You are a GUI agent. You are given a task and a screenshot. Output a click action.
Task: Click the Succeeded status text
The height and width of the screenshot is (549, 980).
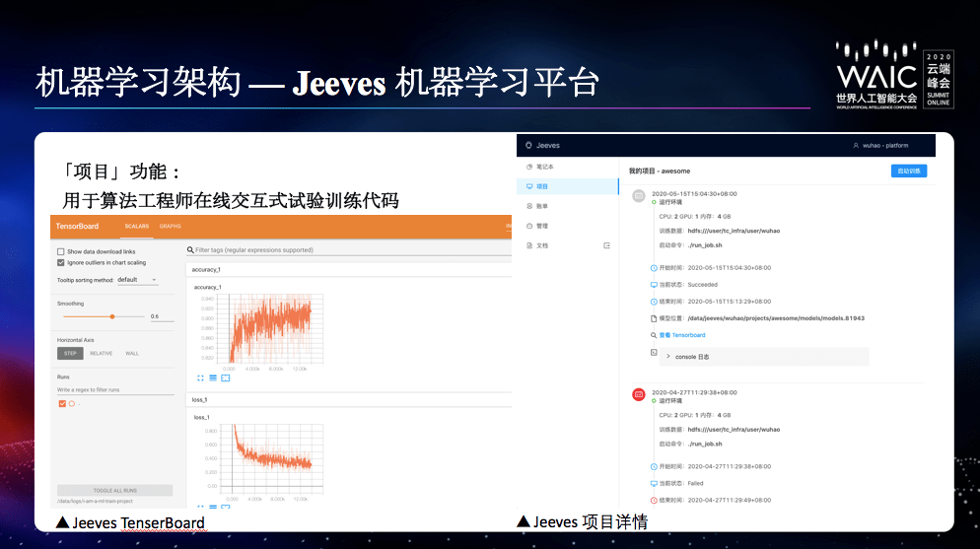(703, 285)
